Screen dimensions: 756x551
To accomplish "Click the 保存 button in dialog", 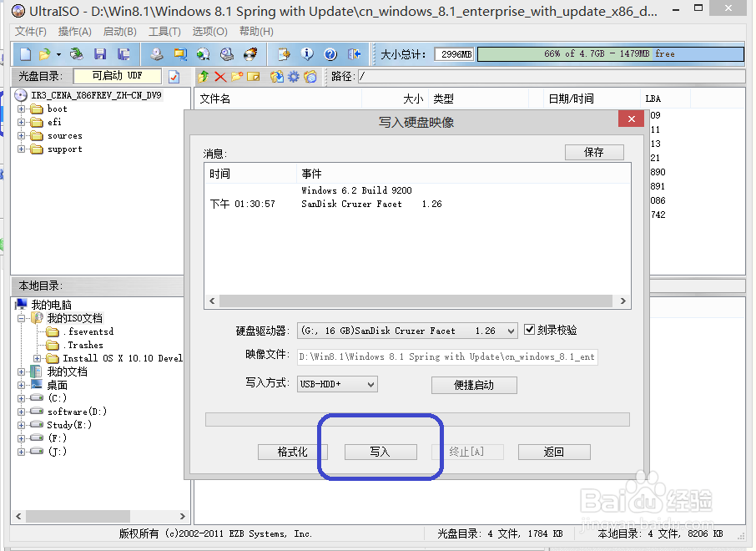I will pos(594,153).
